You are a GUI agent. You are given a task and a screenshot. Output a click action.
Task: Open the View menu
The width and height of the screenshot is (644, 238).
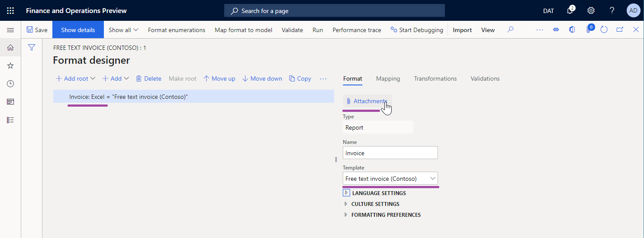[x=488, y=30]
